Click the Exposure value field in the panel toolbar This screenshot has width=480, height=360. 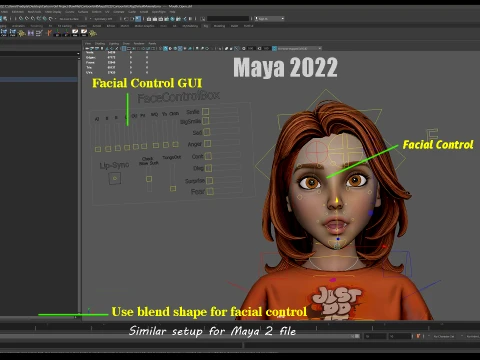(252, 48)
